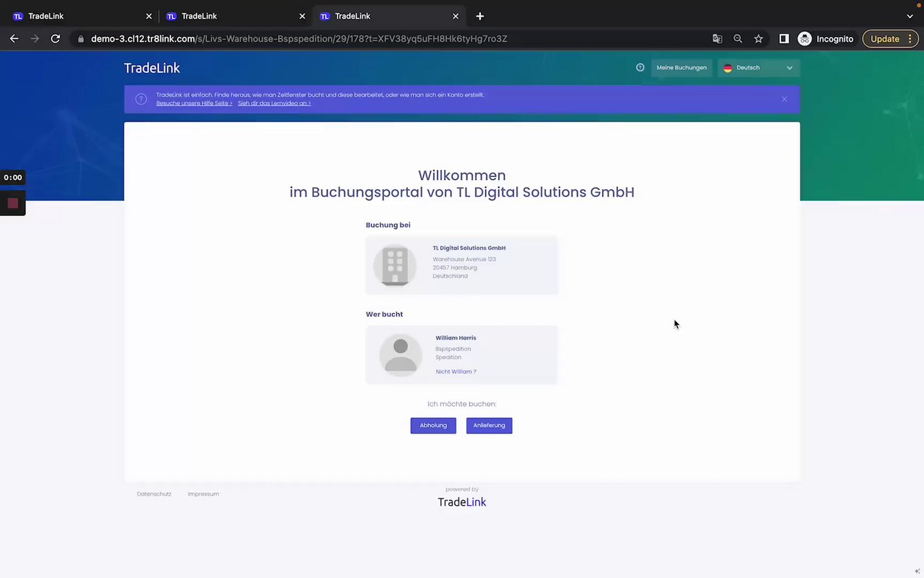Screen dimensions: 924x578
Task: Choose the Anlieferung button
Action: point(489,426)
